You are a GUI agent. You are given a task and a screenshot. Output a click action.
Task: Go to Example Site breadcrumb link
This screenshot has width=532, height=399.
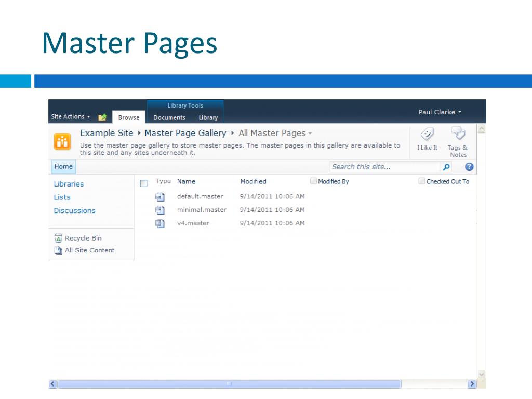click(107, 133)
